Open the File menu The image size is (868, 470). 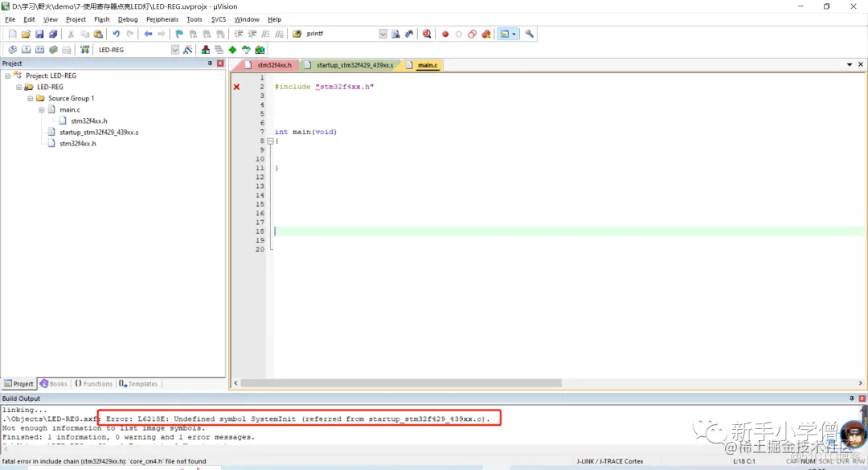[x=10, y=19]
